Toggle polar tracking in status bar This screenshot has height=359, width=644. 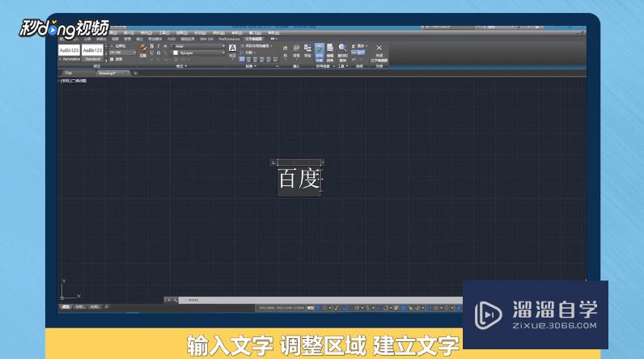point(357,308)
